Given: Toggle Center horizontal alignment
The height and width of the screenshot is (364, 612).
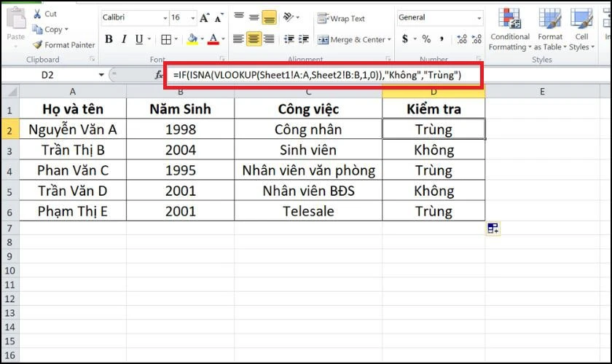Looking at the screenshot, I should (254, 39).
